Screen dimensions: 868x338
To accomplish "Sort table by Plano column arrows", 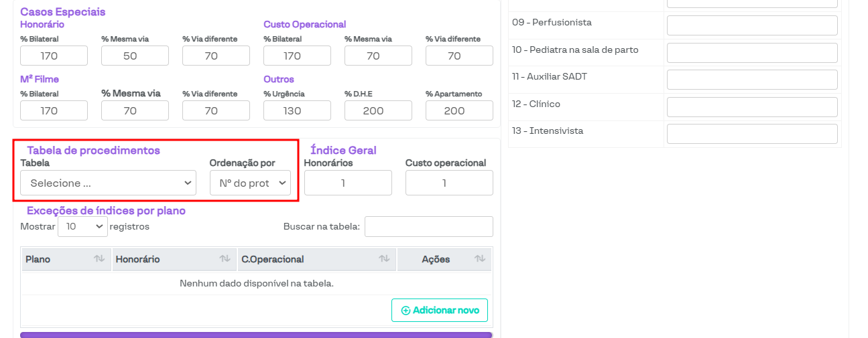I will point(99,259).
